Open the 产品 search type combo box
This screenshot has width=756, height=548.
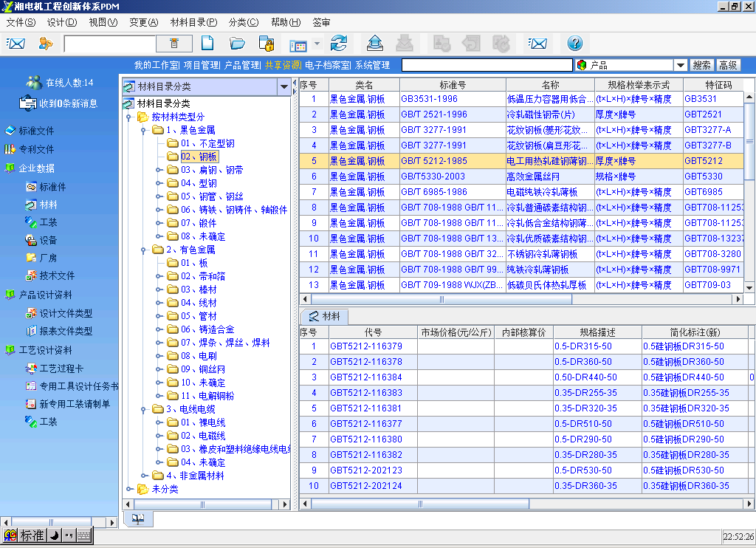680,65
